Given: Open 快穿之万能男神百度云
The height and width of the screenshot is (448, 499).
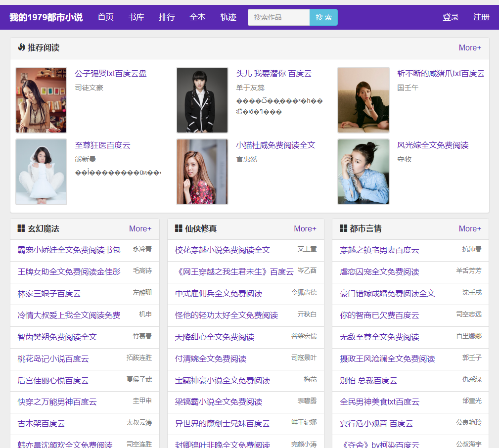Looking at the screenshot, I should click(x=57, y=402).
